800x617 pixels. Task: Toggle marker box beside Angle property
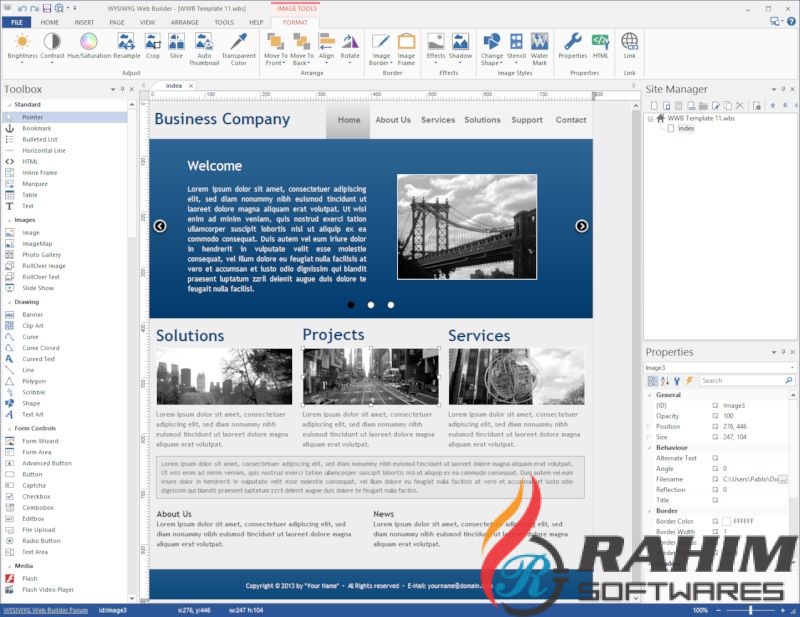click(715, 468)
